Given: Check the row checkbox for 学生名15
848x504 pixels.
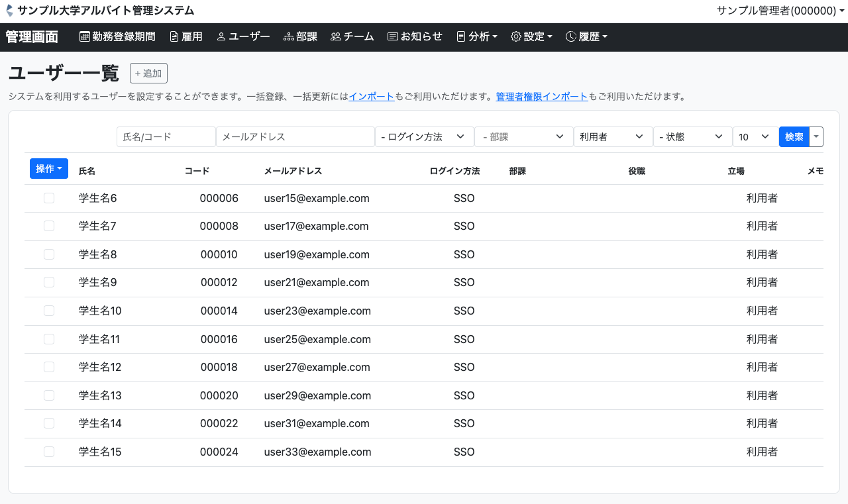Looking at the screenshot, I should [x=49, y=452].
